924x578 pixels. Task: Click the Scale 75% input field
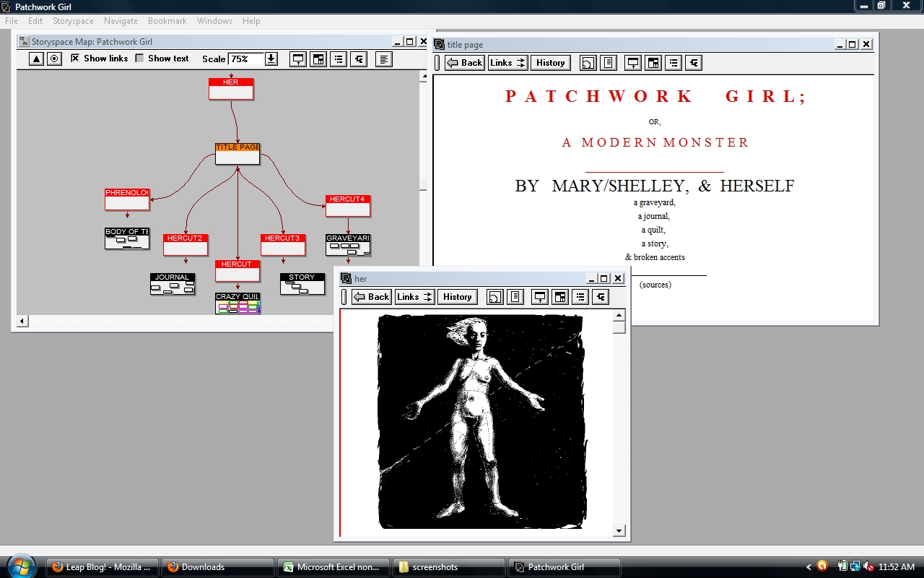pyautogui.click(x=246, y=59)
